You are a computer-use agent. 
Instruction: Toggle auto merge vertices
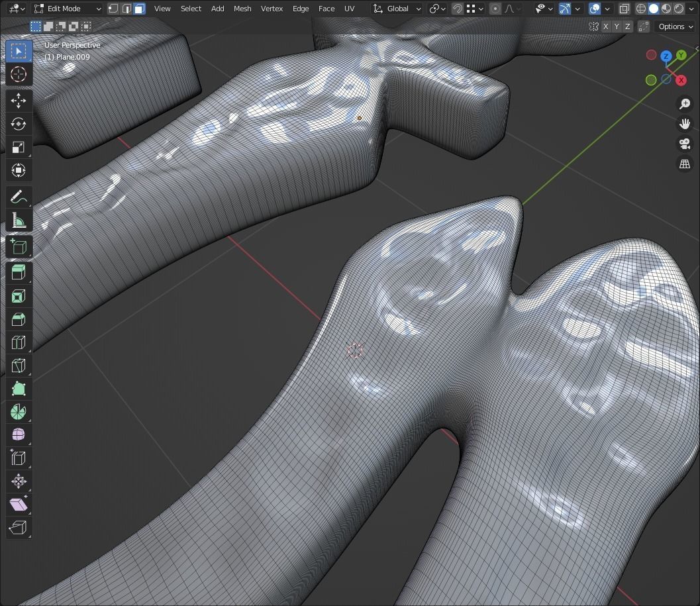pyautogui.click(x=643, y=26)
